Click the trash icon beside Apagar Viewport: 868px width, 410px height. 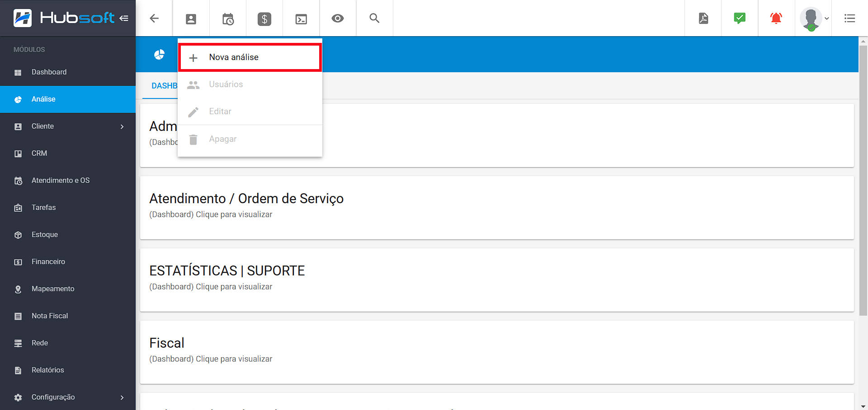pyautogui.click(x=193, y=140)
